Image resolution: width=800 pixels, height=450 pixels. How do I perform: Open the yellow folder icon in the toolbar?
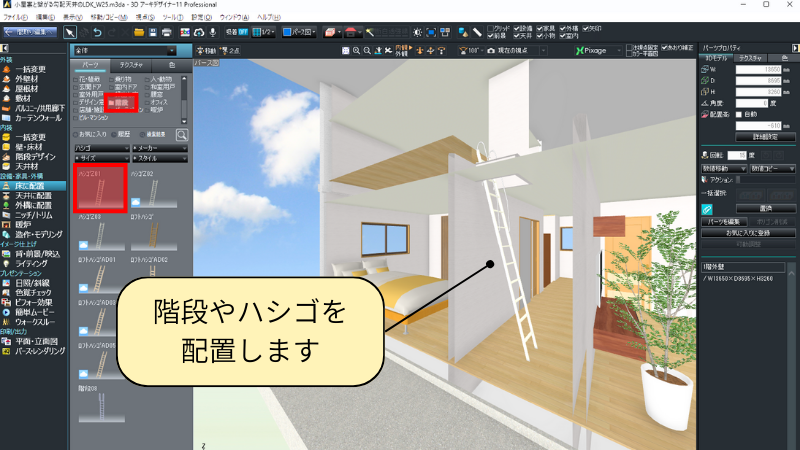(x=136, y=33)
